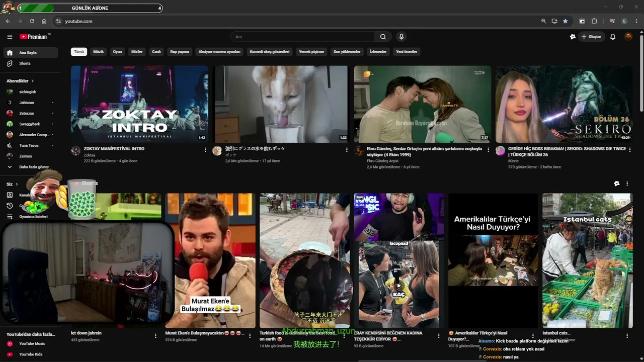Image resolution: width=644 pixels, height=362 pixels.
Task: Play the Sekiro Bölüm 26 video thumbnail
Action: (x=564, y=104)
